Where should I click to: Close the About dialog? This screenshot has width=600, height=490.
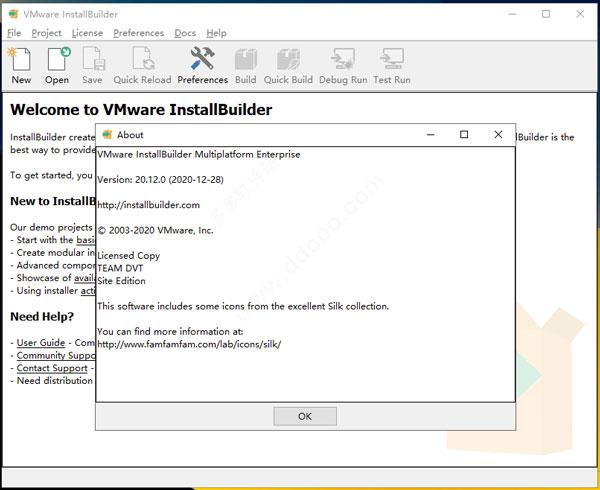tap(498, 135)
